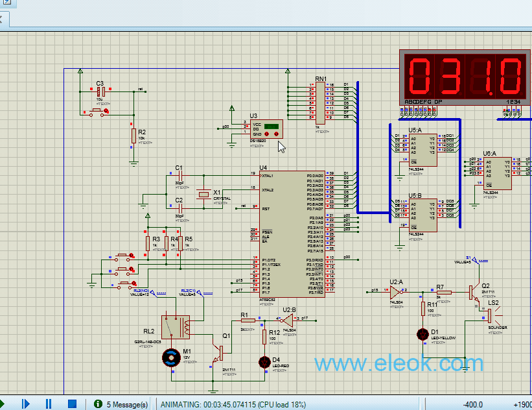Select the U2:B inverter gate
Viewport: 532px width, 410px height.
pos(287,320)
